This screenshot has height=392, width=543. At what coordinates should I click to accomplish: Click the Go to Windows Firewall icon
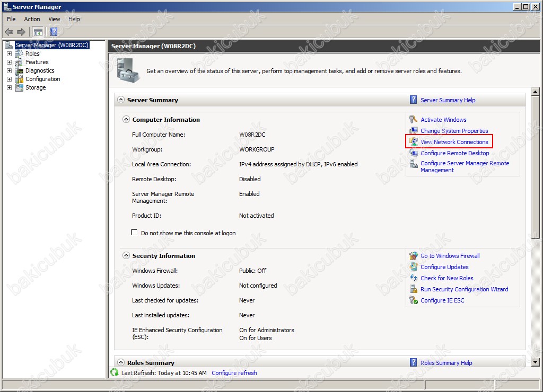tap(413, 256)
